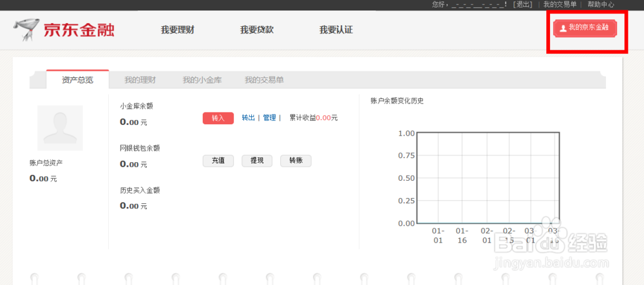Open 我要认证 from the top navigation
The image size is (644, 285).
coord(336,30)
